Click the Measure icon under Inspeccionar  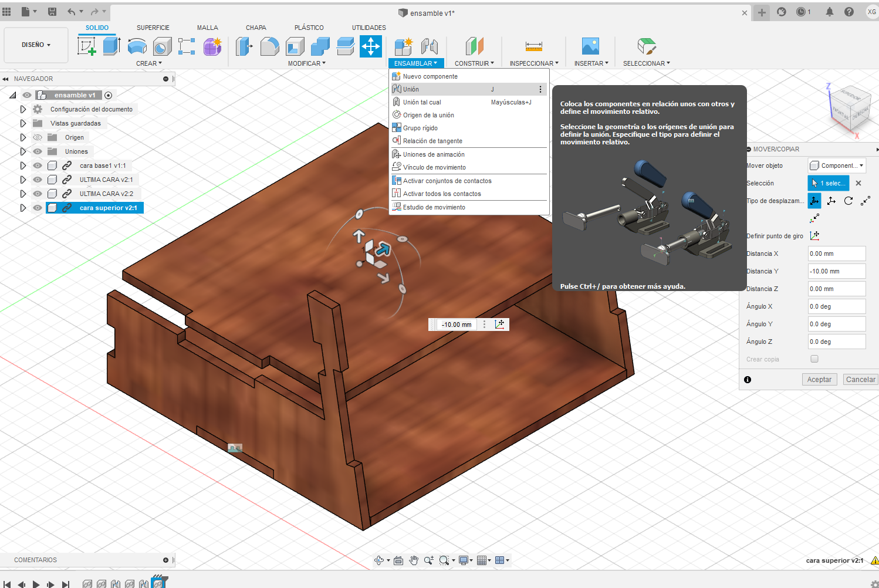pyautogui.click(x=533, y=46)
